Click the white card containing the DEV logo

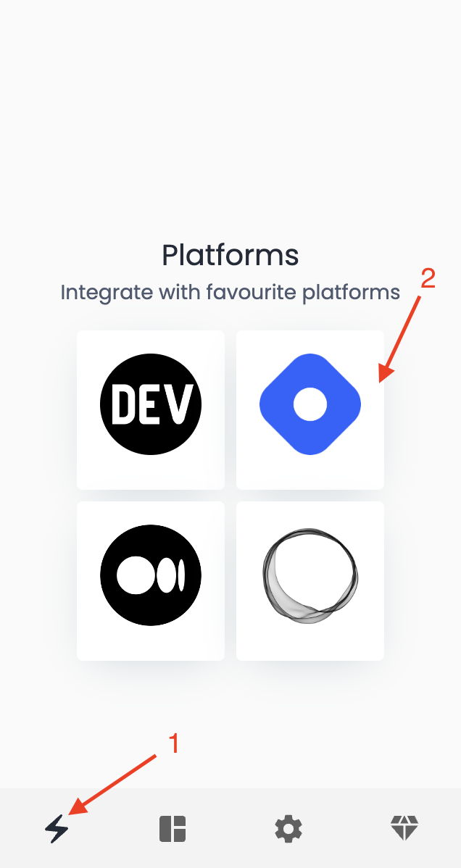[151, 410]
